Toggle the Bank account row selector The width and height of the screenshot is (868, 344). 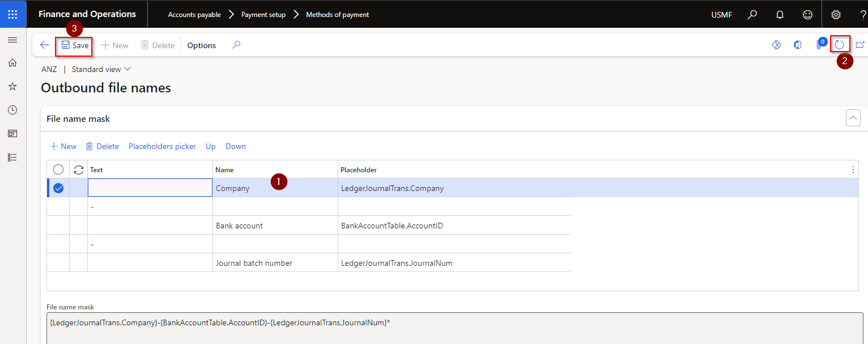pos(58,225)
